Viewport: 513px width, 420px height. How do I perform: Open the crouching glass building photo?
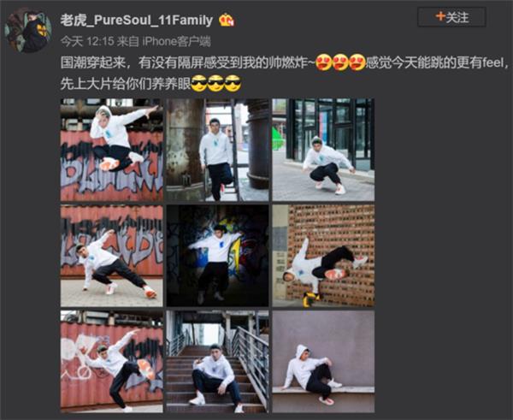(323, 150)
